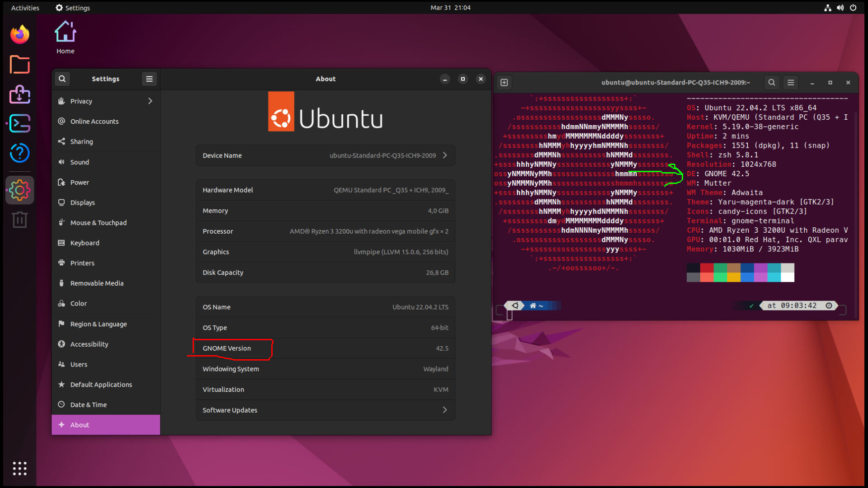
Task: Open the Software Updates row
Action: point(325,410)
